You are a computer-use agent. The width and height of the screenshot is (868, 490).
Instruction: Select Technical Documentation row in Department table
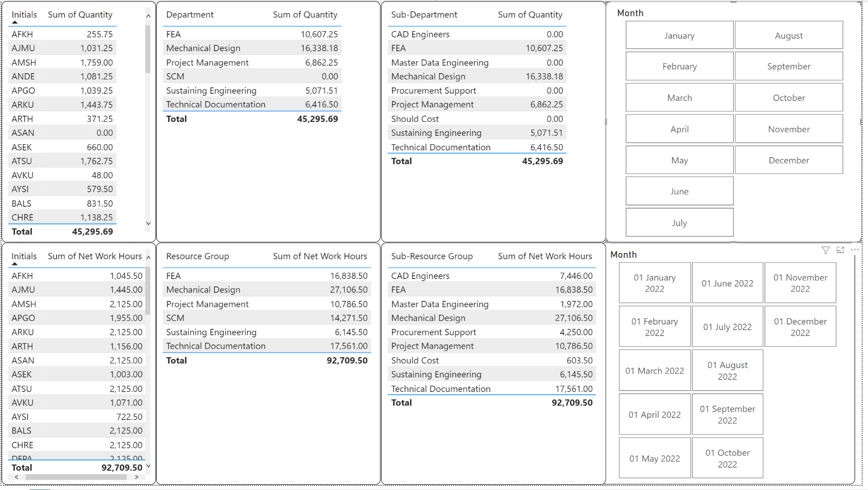[x=252, y=104]
